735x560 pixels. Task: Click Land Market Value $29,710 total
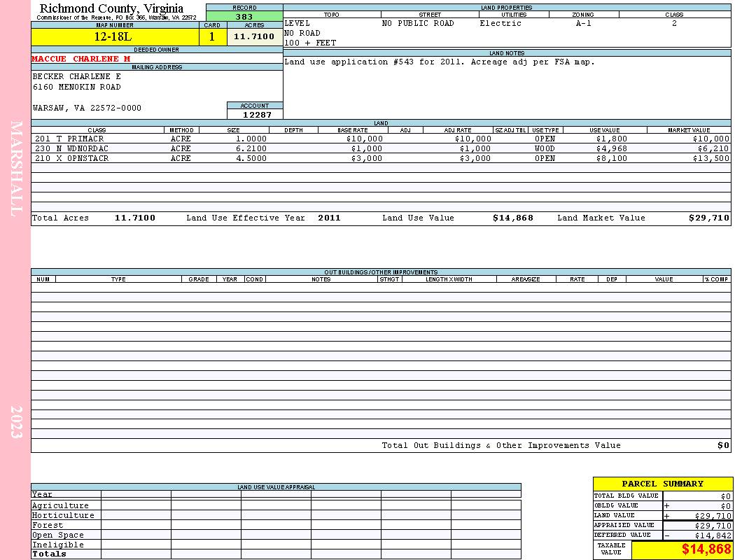pos(709,218)
